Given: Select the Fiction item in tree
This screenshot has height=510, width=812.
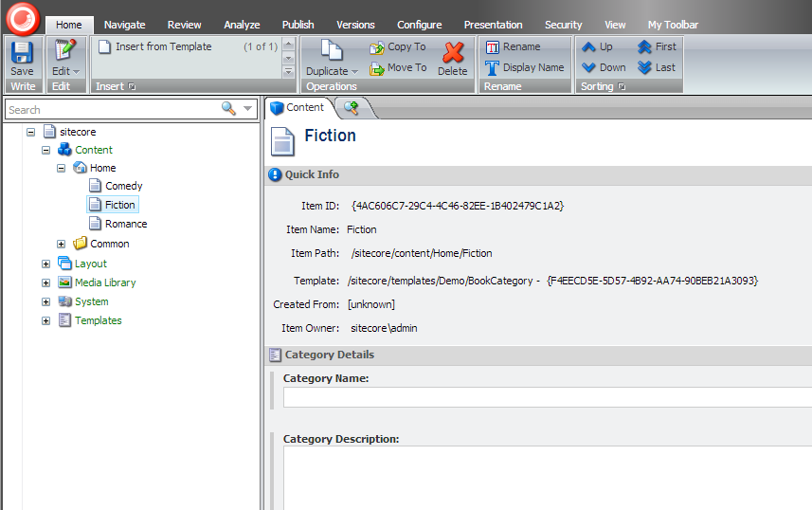Looking at the screenshot, I should pos(113,205).
